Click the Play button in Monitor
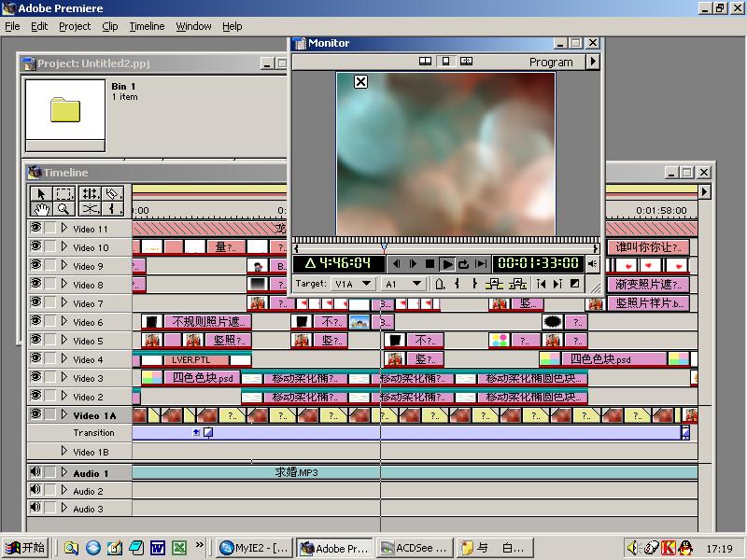 447,263
